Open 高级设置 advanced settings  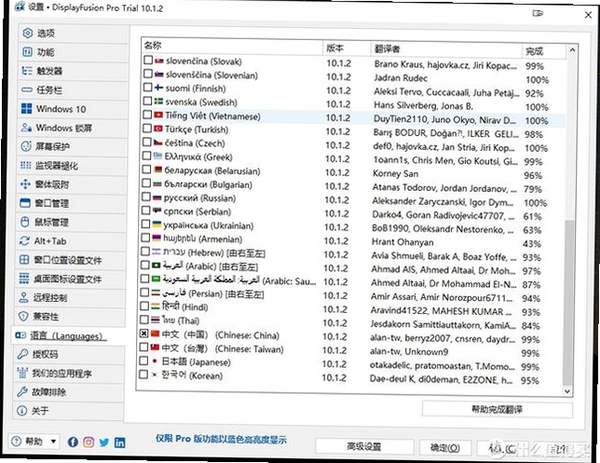[x=364, y=447]
